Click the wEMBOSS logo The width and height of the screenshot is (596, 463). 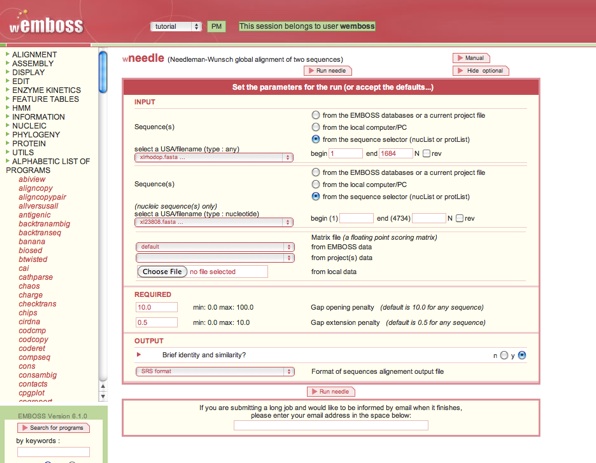coord(46,24)
